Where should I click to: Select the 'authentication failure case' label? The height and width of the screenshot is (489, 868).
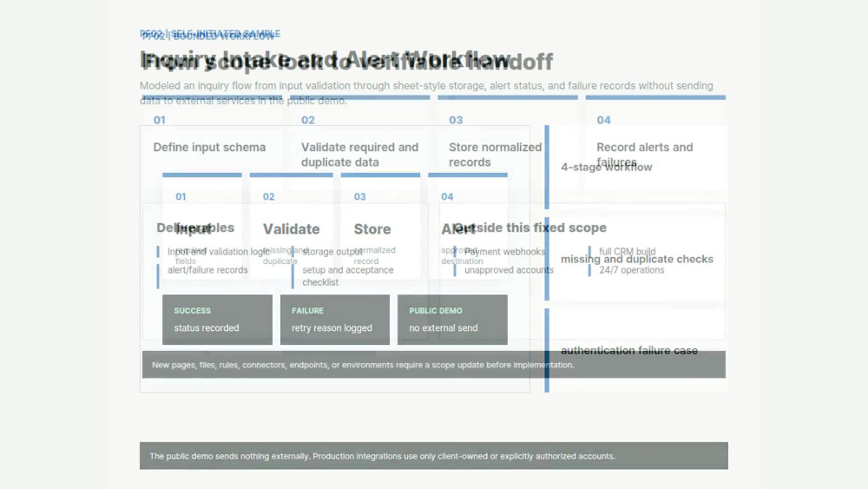628,351
